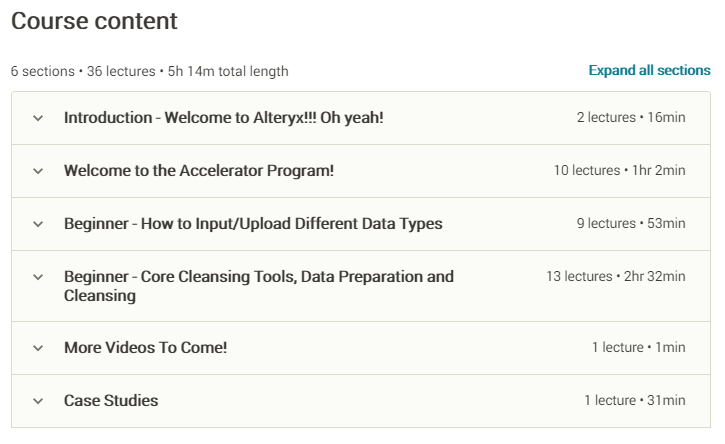Open the More Videos To Come chevron
Screen dimensions: 725x444
38,348
